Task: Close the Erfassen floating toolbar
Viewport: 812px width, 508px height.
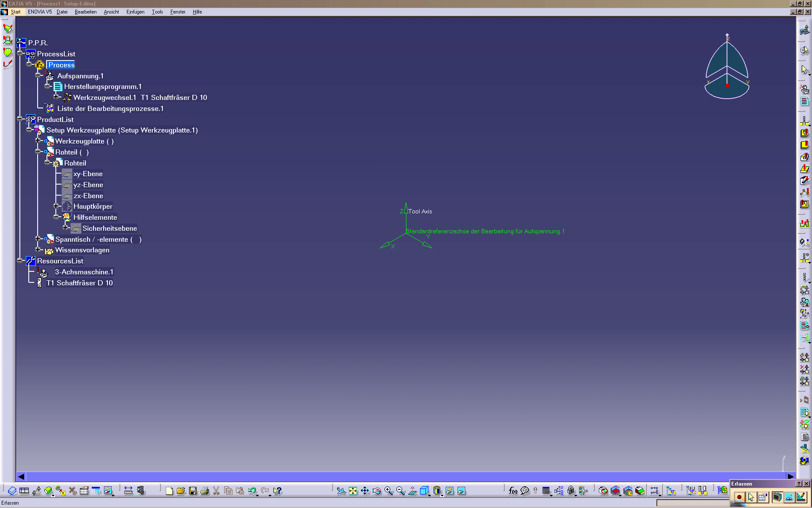Action: [806, 483]
